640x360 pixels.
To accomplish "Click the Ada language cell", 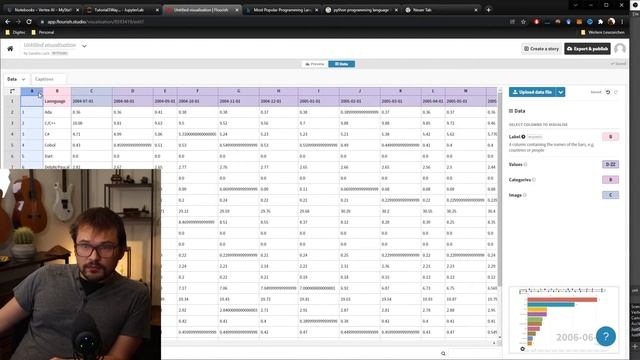I will click(x=57, y=112).
